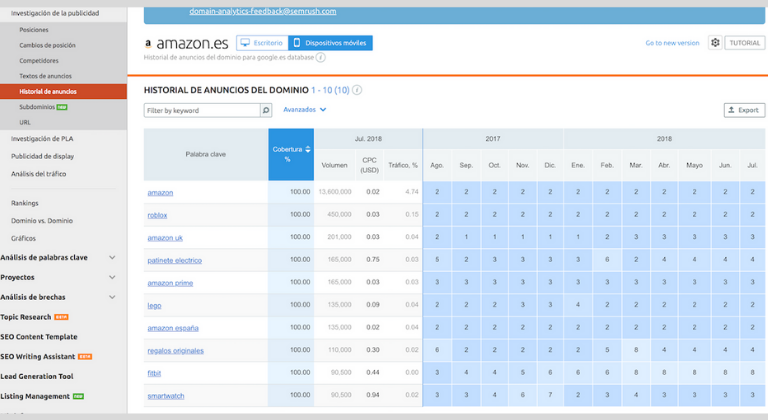768x420 pixels.
Task: Click the Ago. month column header
Action: (x=437, y=165)
